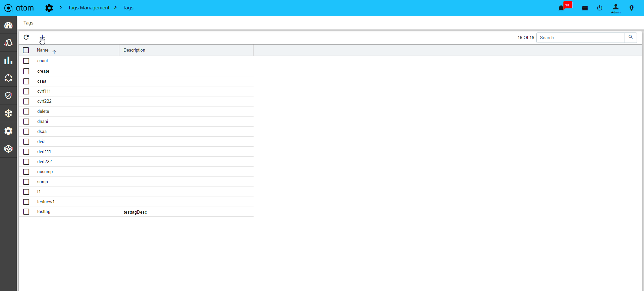644x291 pixels.
Task: Select the csaa tag name
Action: [x=42, y=81]
